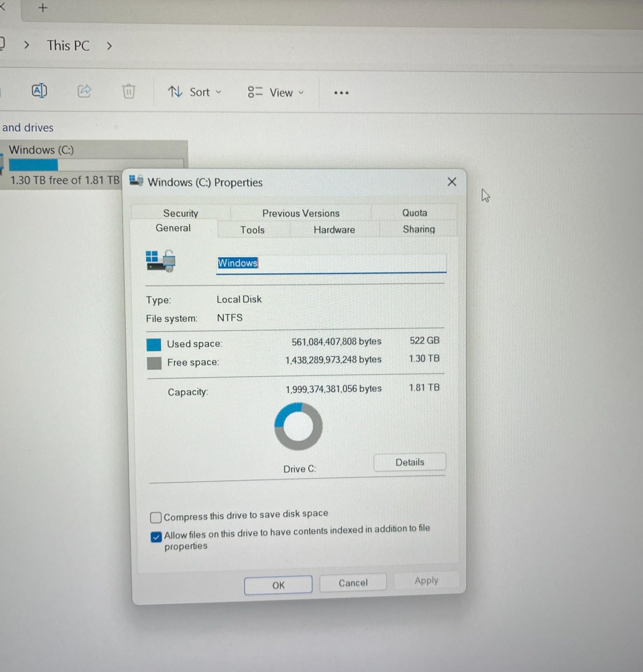Image resolution: width=643 pixels, height=672 pixels.
Task: Switch to the Security tab
Action: point(180,213)
